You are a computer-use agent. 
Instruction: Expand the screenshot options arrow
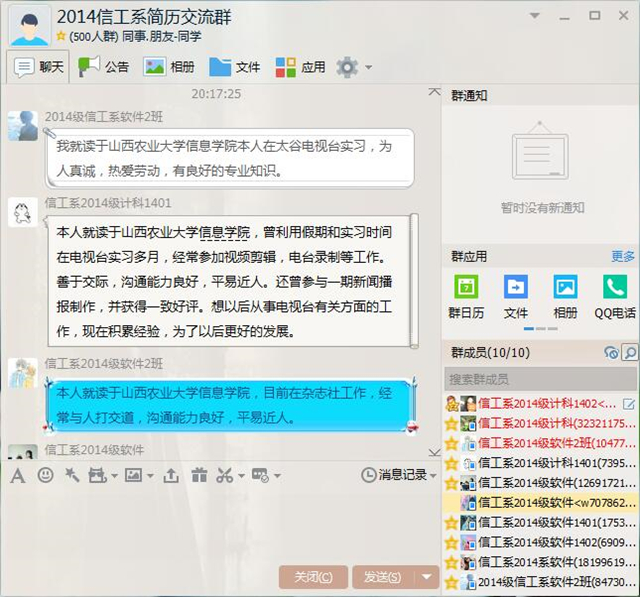[x=241, y=476]
